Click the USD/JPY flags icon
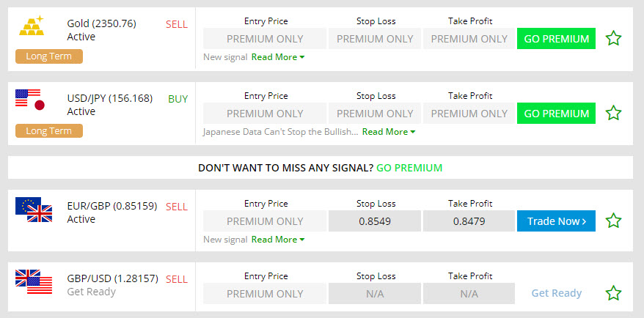This screenshot has width=644, height=318. 30,100
